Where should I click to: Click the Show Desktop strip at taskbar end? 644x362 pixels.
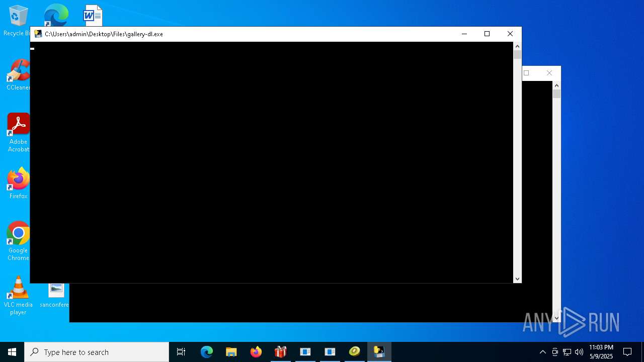coord(642,352)
